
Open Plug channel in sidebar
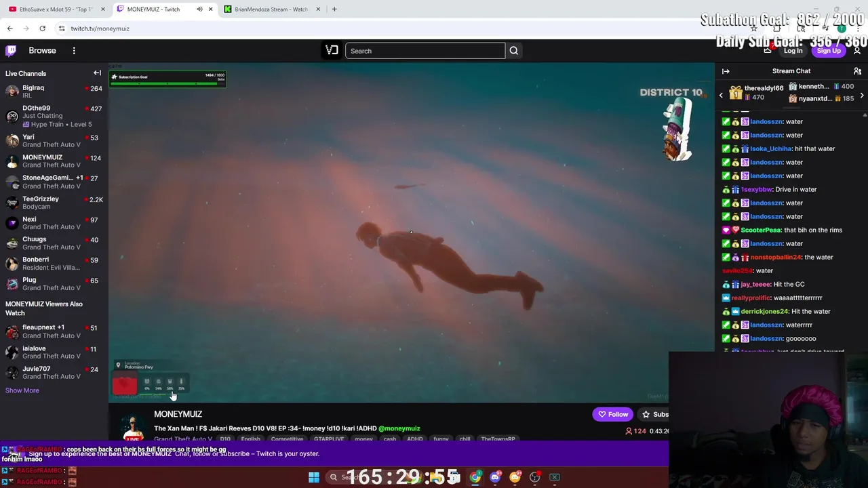[54, 283]
